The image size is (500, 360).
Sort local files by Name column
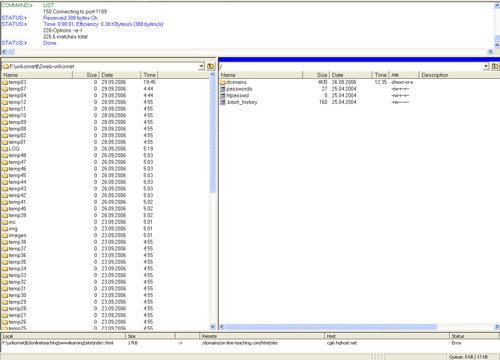click(37, 75)
